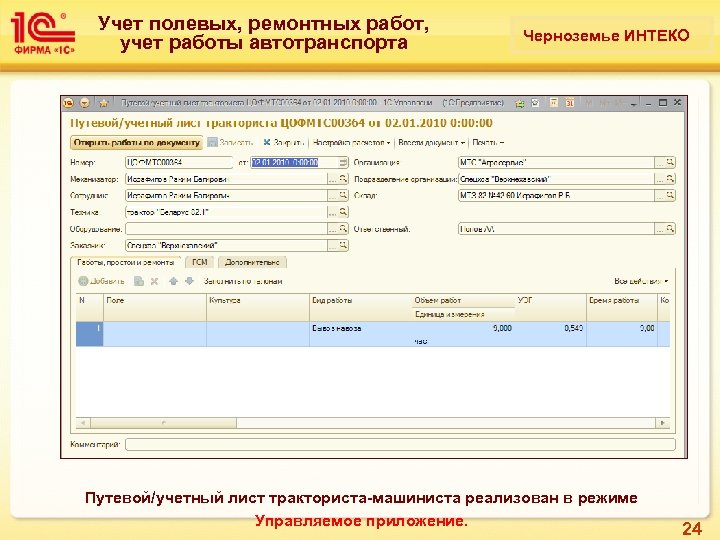Click Заполнить по талонам command
Image resolution: width=720 pixels, height=540 pixels.
(x=243, y=281)
